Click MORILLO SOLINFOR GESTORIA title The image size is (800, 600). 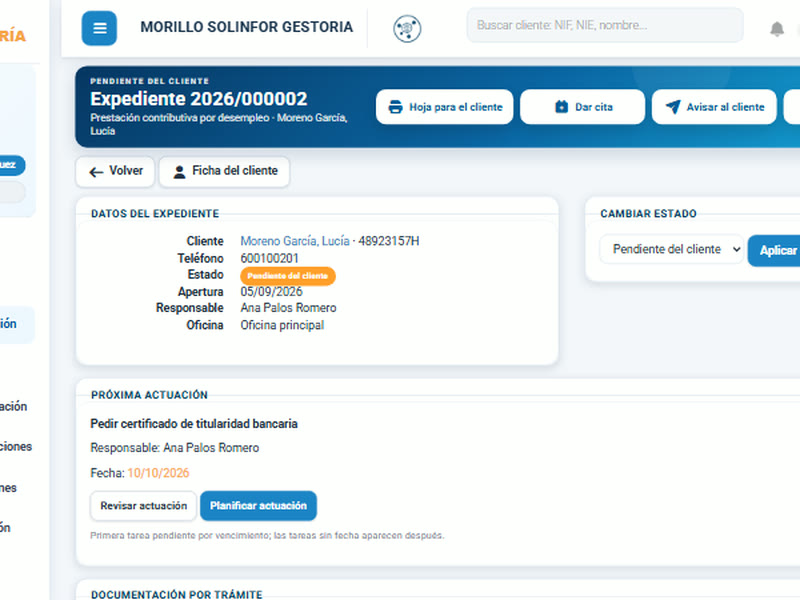coord(246,27)
